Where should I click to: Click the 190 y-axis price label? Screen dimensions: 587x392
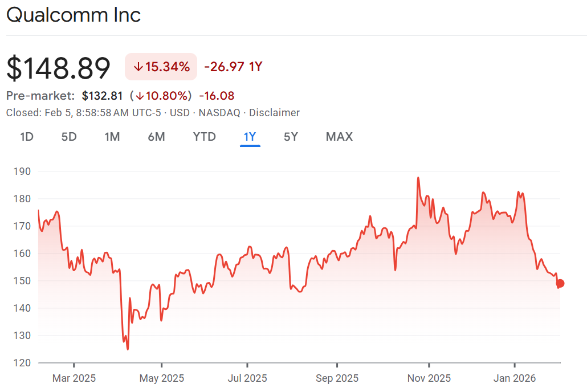point(22,171)
